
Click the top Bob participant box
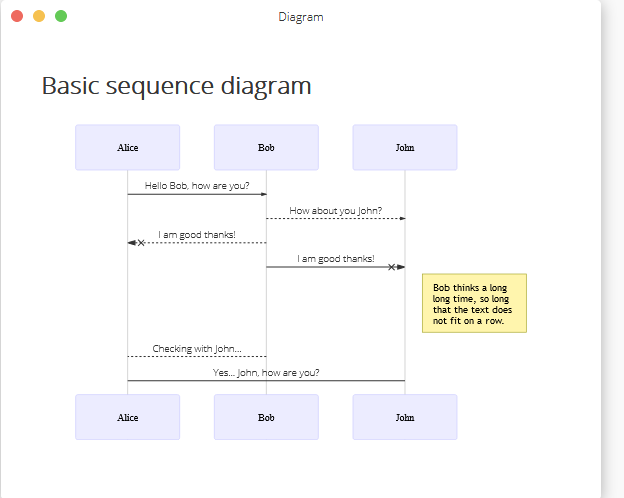click(266, 147)
